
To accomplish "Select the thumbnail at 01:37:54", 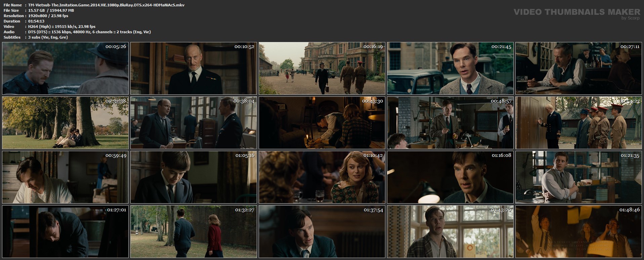I will pyautogui.click(x=322, y=231).
